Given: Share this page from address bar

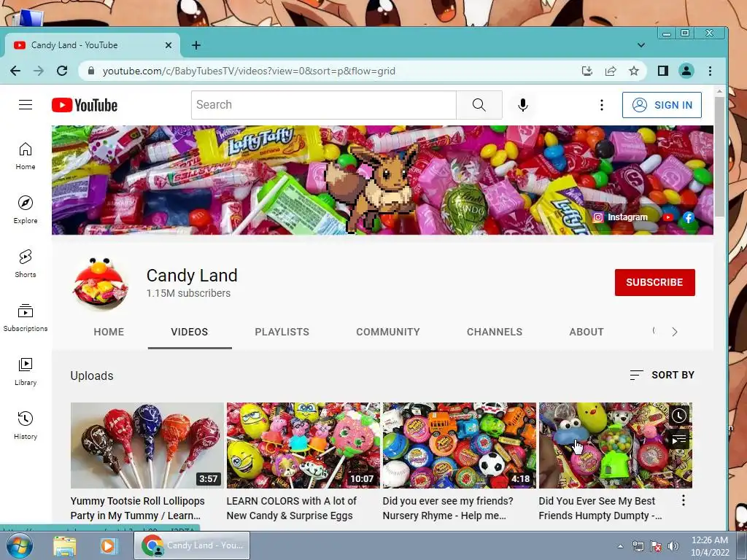Looking at the screenshot, I should pos(611,71).
